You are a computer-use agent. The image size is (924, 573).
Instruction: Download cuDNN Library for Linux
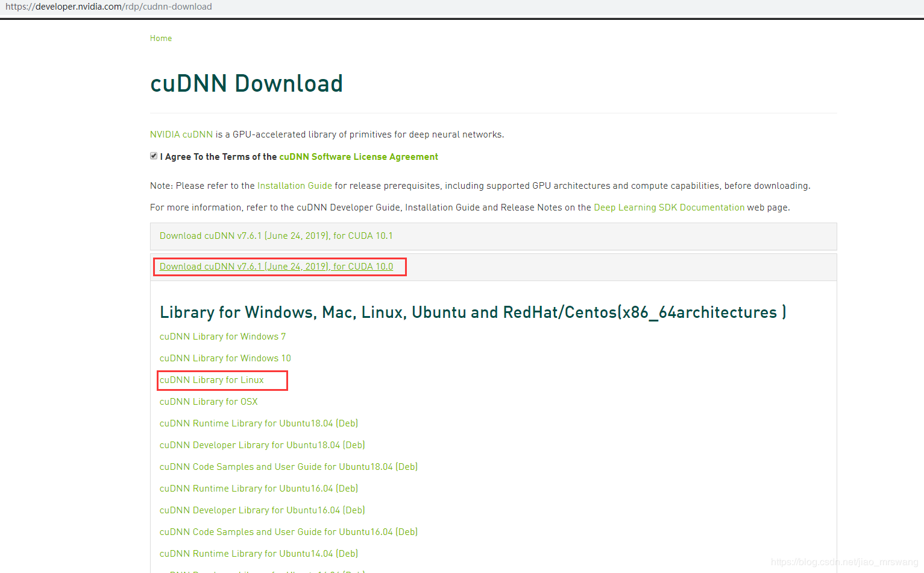pyautogui.click(x=212, y=380)
